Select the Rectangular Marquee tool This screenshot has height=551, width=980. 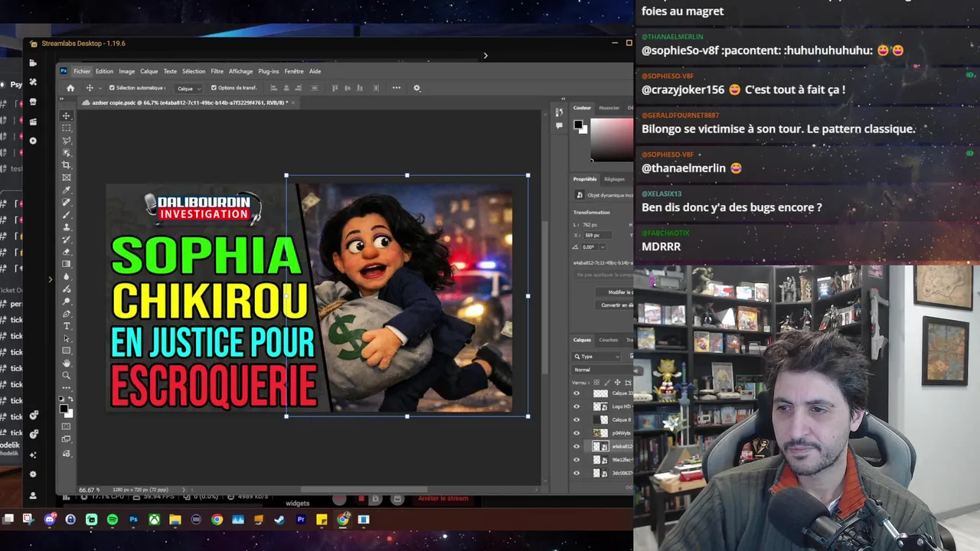66,128
